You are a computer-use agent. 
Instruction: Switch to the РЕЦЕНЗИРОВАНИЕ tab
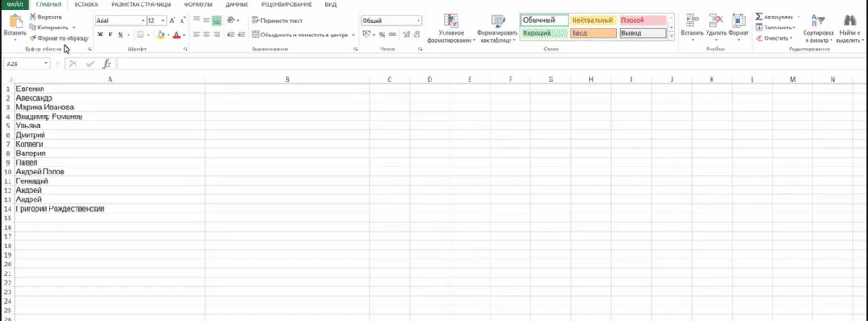pyautogui.click(x=286, y=4)
